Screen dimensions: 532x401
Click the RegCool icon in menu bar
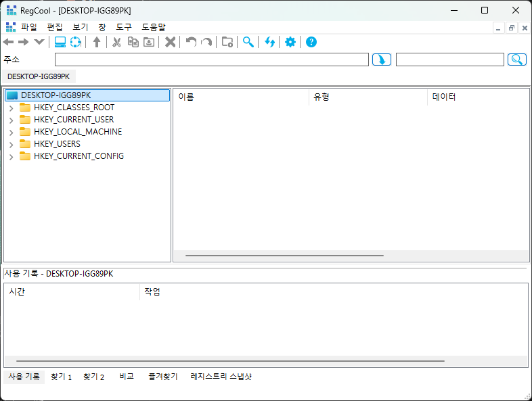(x=11, y=27)
